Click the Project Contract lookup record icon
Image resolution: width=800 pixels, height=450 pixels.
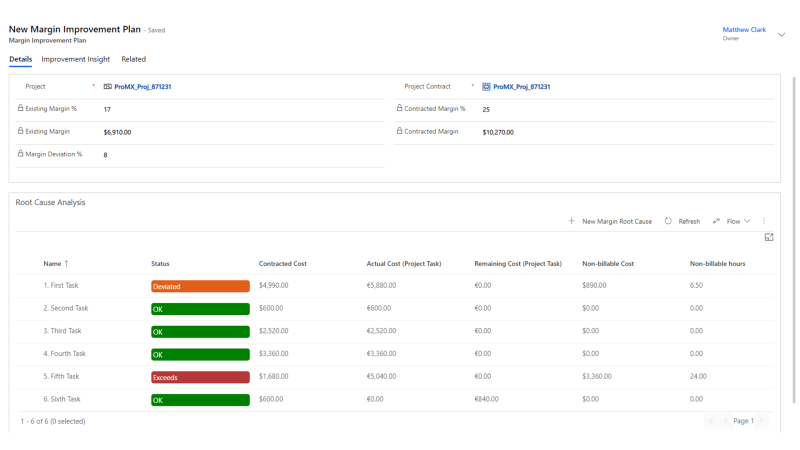(487, 87)
